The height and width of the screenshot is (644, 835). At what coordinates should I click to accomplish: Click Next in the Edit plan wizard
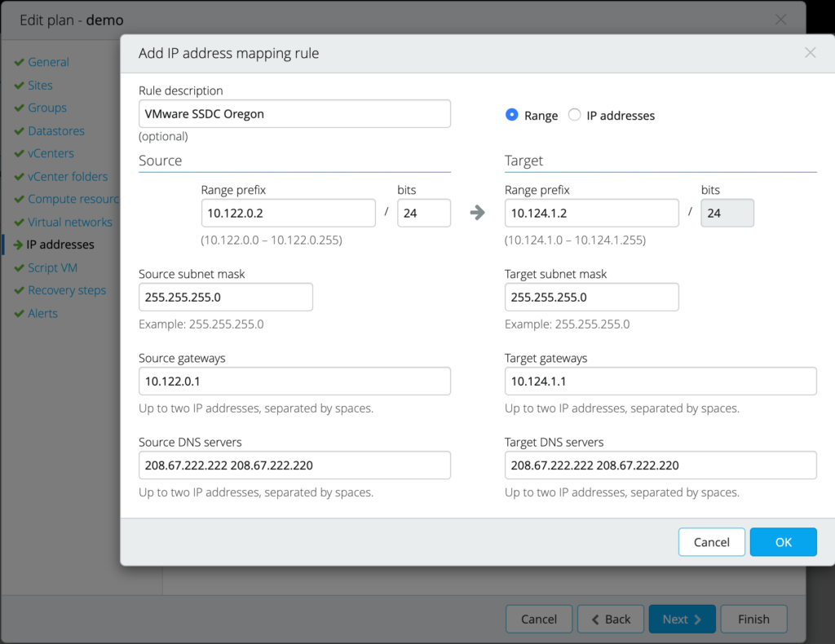(x=683, y=619)
